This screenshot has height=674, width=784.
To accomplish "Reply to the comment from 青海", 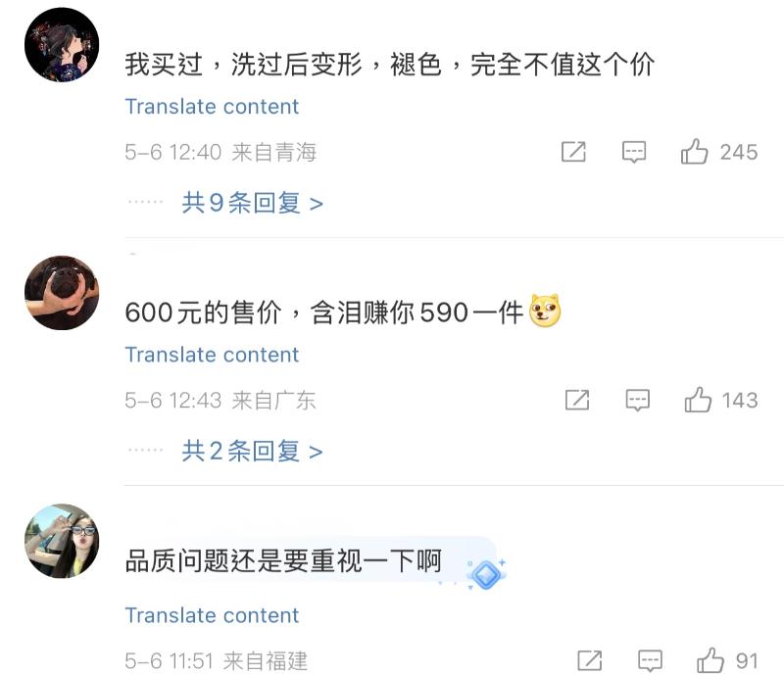I will [x=634, y=152].
